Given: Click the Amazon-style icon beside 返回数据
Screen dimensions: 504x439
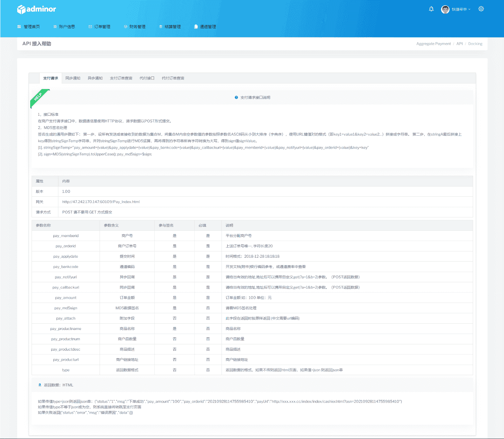Looking at the screenshot, I should pyautogui.click(x=40, y=385).
